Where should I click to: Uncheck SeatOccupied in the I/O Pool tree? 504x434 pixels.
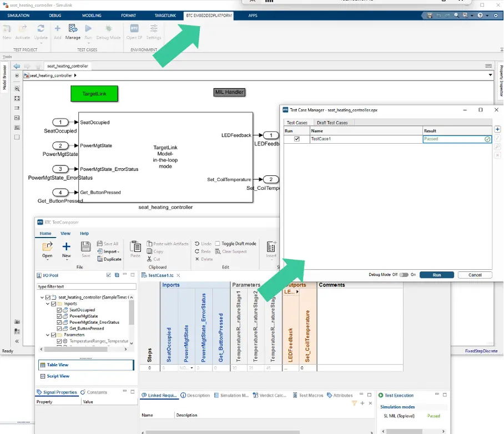(59, 310)
